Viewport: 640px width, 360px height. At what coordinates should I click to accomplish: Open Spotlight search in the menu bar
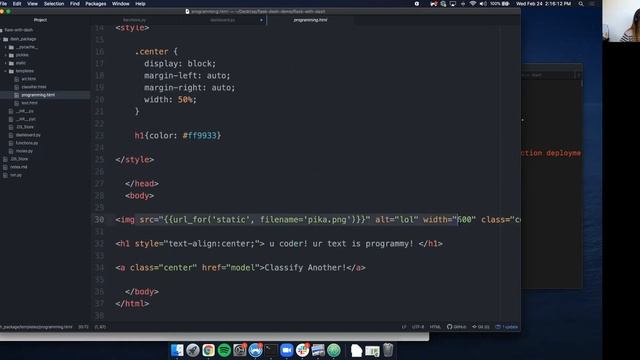coord(581,4)
